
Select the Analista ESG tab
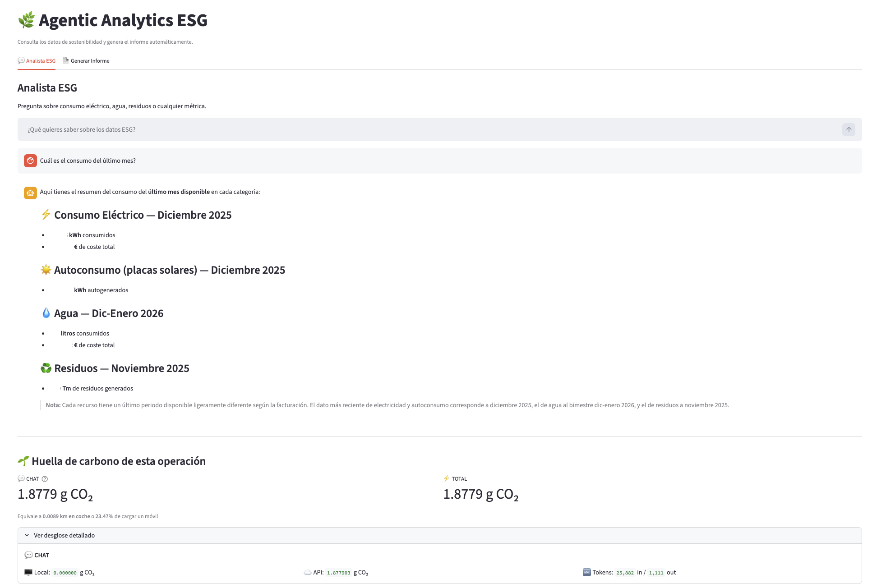click(x=37, y=61)
